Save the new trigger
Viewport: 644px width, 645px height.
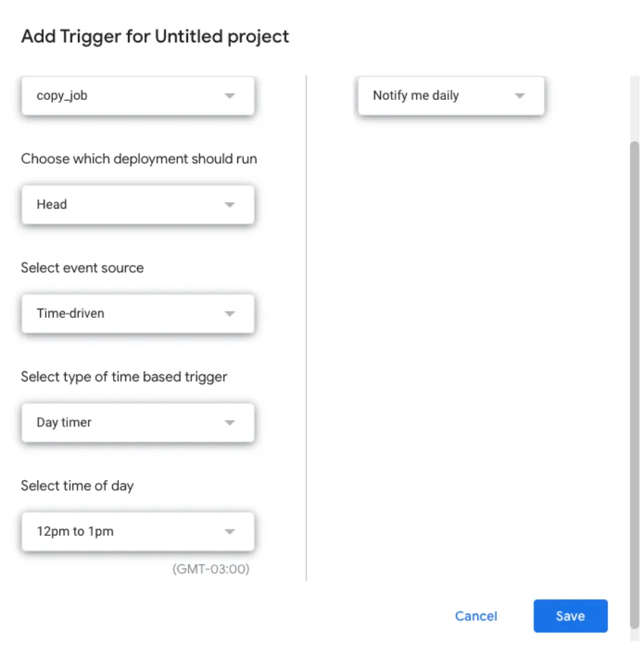click(570, 616)
